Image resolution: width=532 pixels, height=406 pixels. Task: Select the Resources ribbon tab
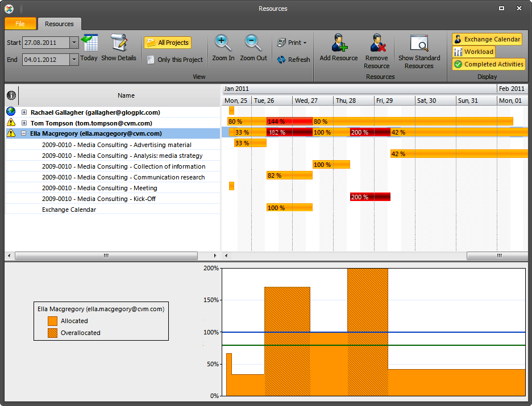click(59, 24)
